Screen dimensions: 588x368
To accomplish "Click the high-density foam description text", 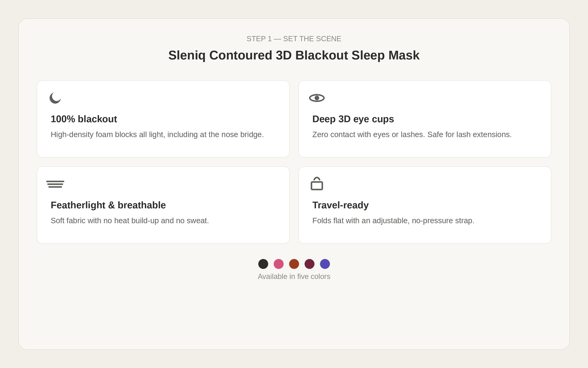I will 157,135.
